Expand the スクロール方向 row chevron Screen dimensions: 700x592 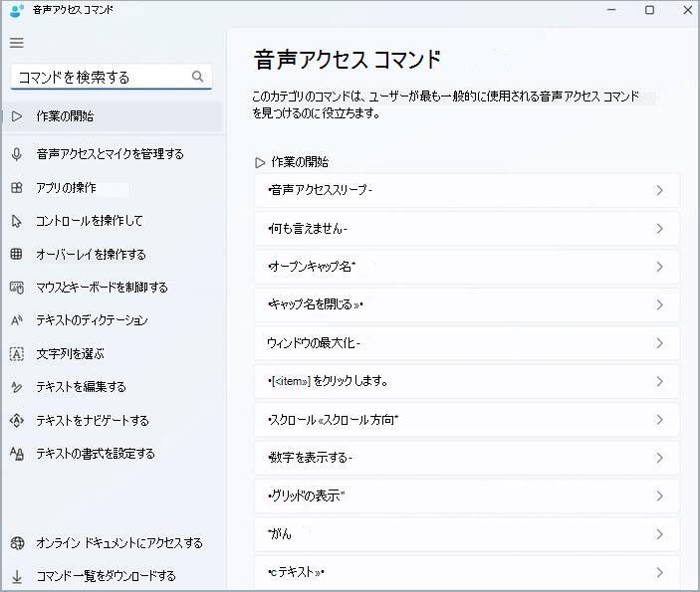coord(659,420)
